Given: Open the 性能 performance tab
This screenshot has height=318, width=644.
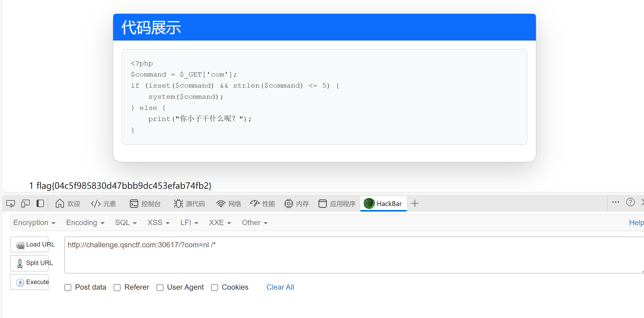Looking at the screenshot, I should pyautogui.click(x=263, y=204).
